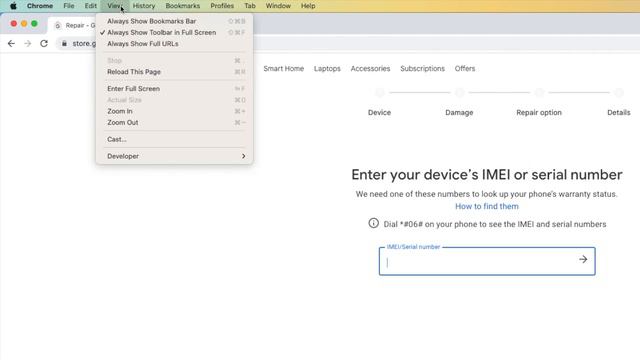Close the open View menu
640x360 pixels.
click(115, 6)
